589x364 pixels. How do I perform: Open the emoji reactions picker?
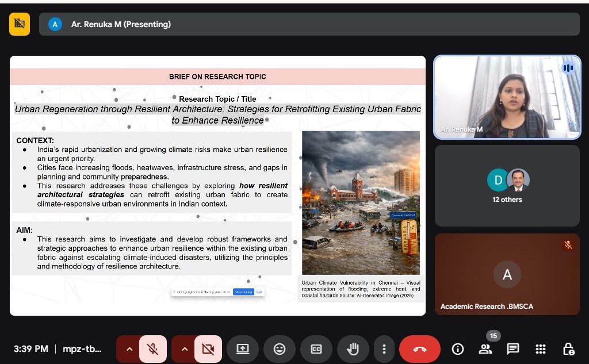pyautogui.click(x=279, y=349)
